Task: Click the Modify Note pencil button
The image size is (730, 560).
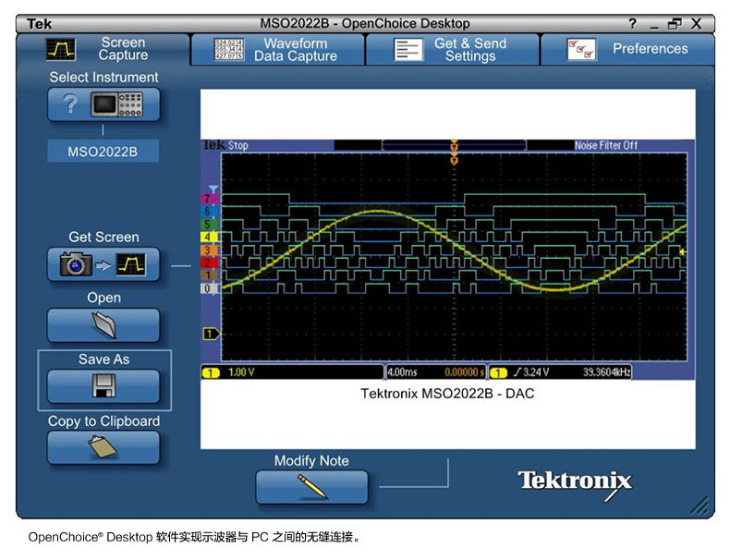Action: click(311, 486)
